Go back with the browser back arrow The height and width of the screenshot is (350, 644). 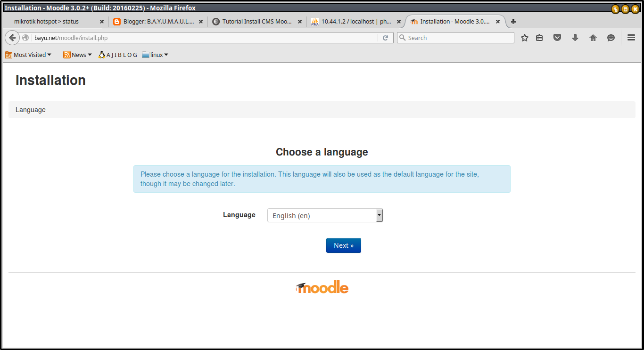pyautogui.click(x=12, y=38)
